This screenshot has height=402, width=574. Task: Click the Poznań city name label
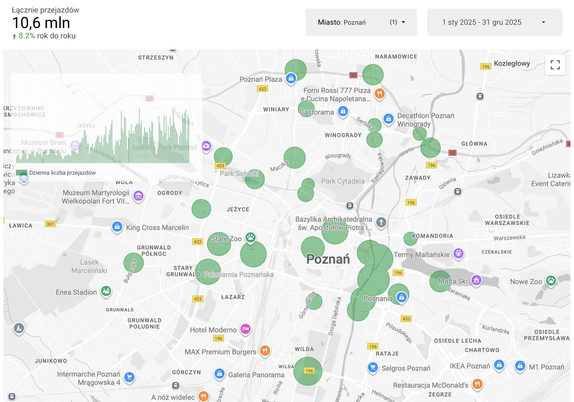click(328, 259)
